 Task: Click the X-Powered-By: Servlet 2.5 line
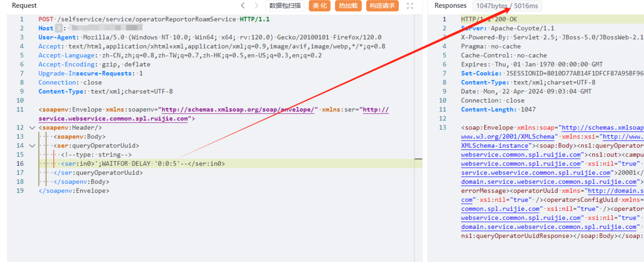[552, 37]
